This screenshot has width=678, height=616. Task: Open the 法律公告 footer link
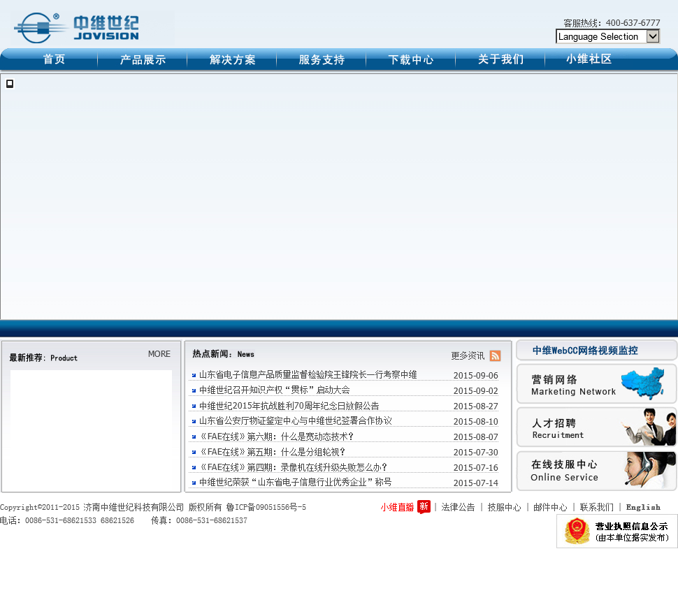click(458, 507)
